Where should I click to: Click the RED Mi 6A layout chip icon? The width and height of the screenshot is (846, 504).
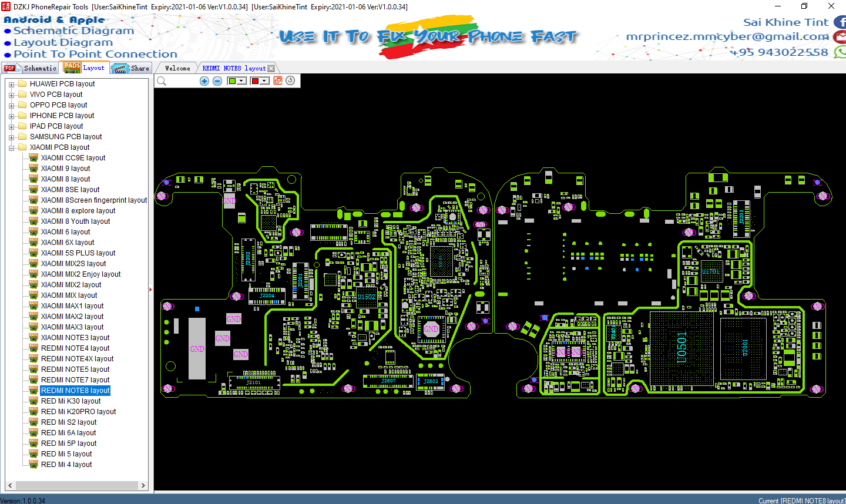tap(33, 433)
